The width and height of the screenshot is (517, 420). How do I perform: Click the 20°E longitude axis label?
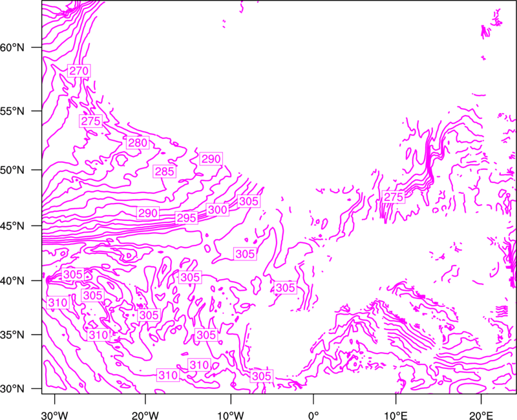[x=481, y=415]
